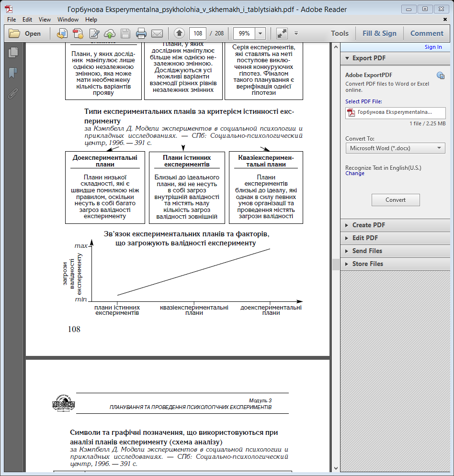Click the page number input field
This screenshot has height=476, width=454.
(197, 33)
